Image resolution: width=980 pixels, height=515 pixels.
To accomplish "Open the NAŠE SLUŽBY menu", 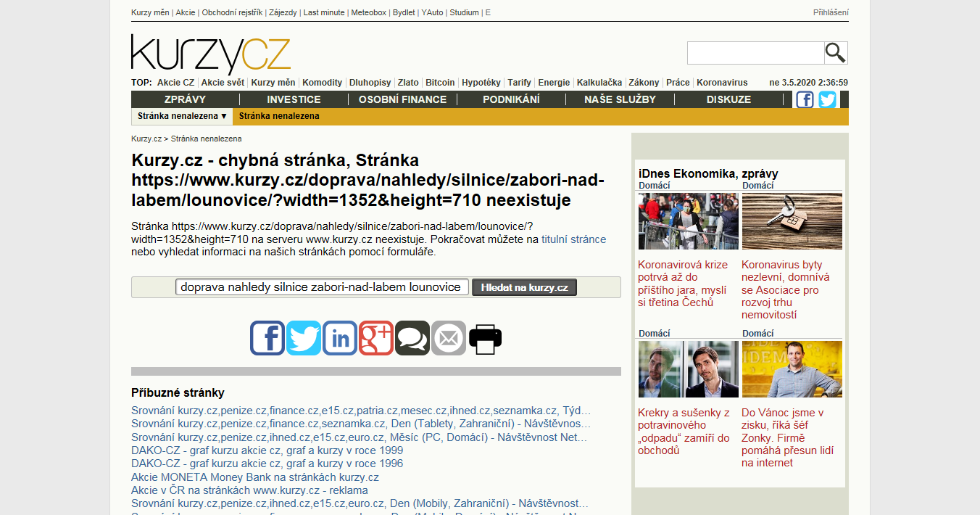I will tap(620, 99).
